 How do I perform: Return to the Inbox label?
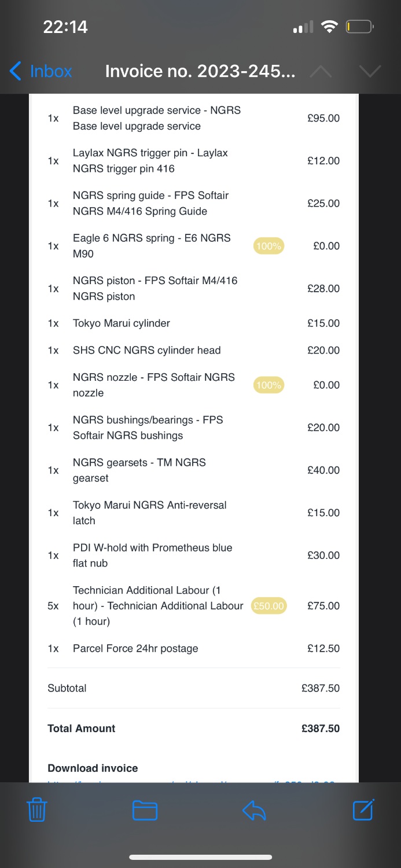coord(51,71)
